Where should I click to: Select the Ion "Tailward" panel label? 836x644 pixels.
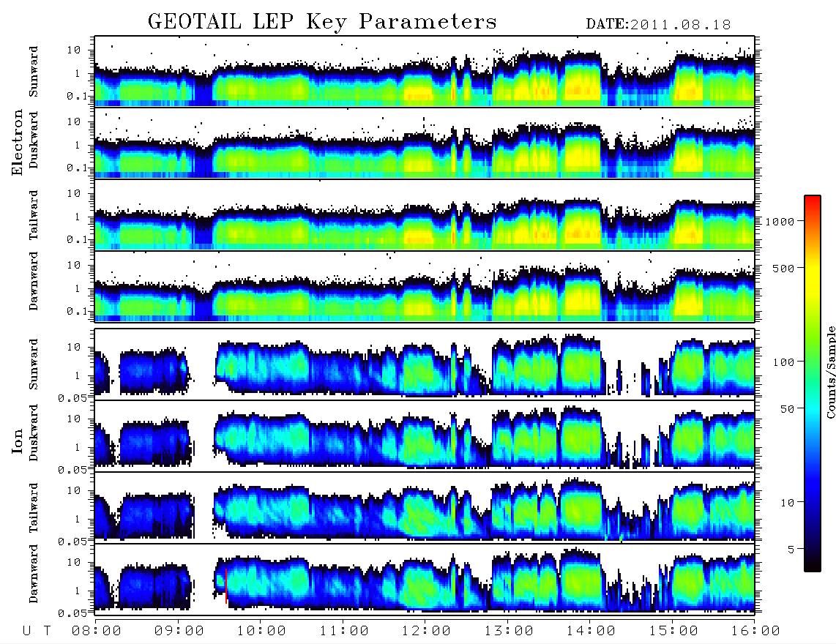34,508
